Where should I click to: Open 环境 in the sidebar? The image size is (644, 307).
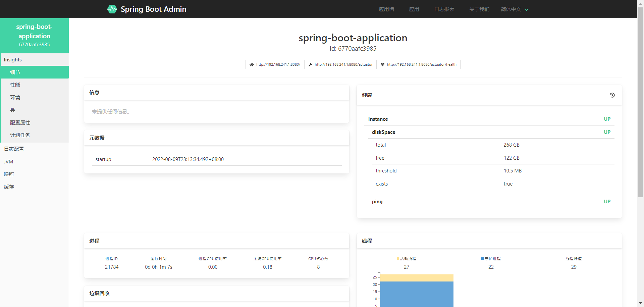(x=35, y=97)
